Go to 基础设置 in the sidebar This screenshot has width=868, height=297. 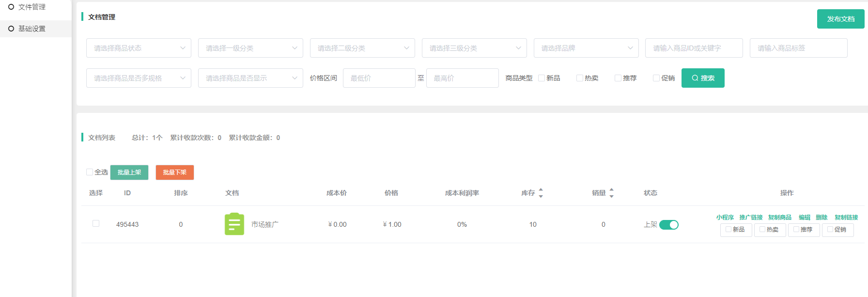pos(32,29)
